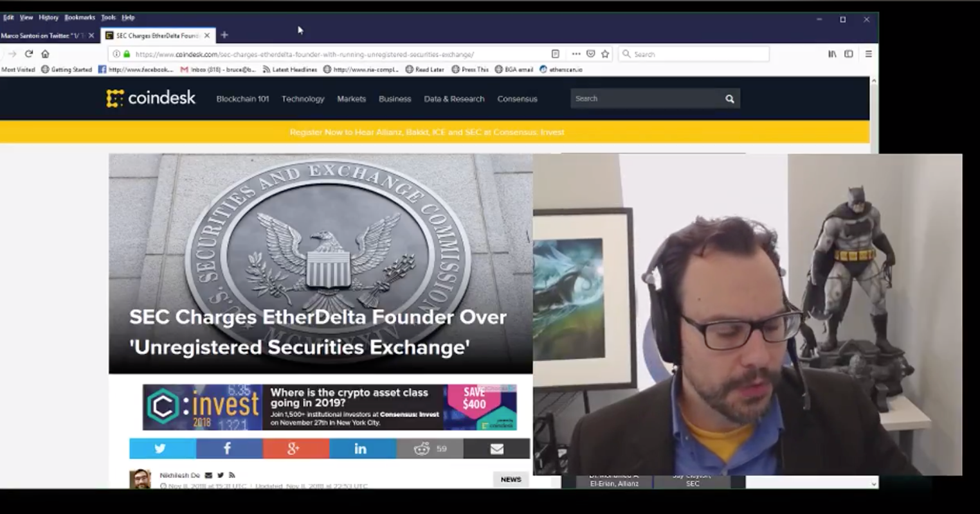The height and width of the screenshot is (514, 980).
Task: Open author's Twitter icon beside Nikhilesh De
Action: [x=220, y=475]
